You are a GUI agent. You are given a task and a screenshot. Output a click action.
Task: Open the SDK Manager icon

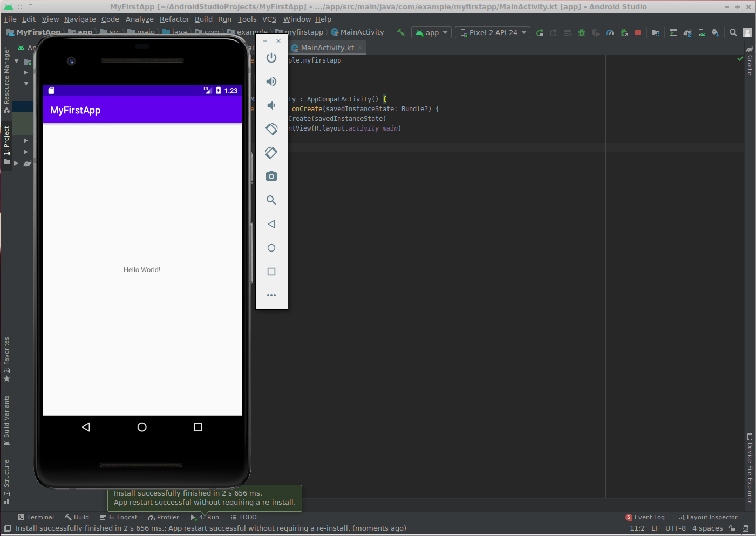(x=716, y=32)
